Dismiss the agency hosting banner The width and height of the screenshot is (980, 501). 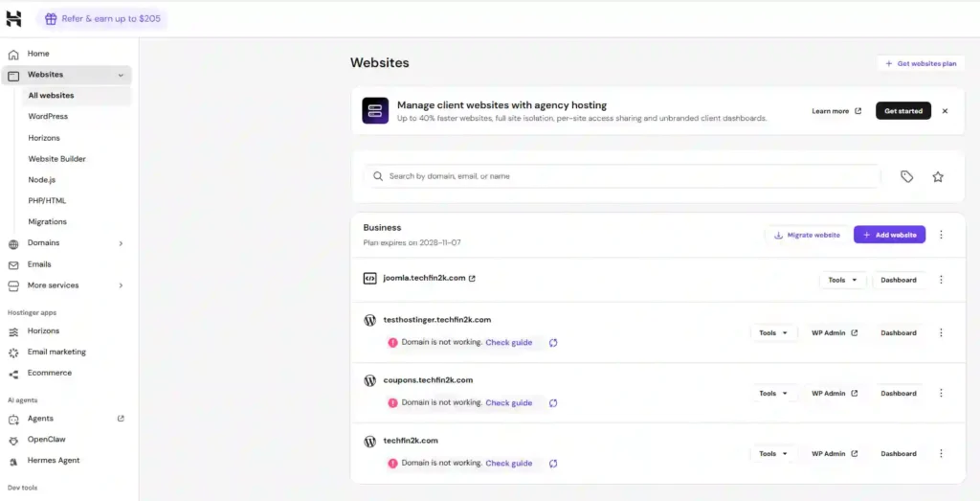click(x=945, y=111)
